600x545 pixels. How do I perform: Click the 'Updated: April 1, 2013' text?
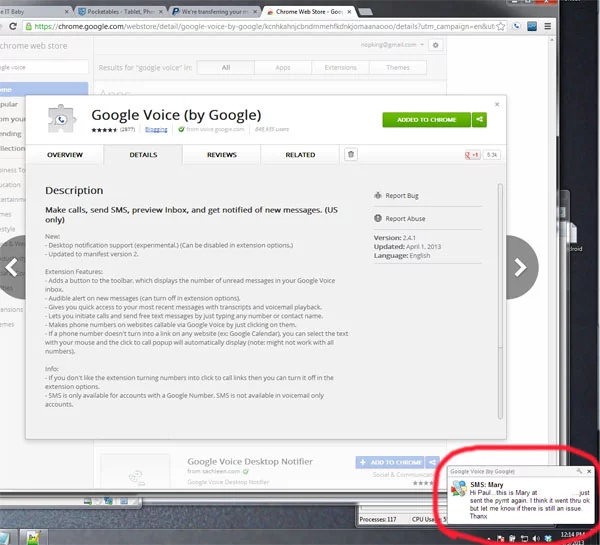point(407,246)
